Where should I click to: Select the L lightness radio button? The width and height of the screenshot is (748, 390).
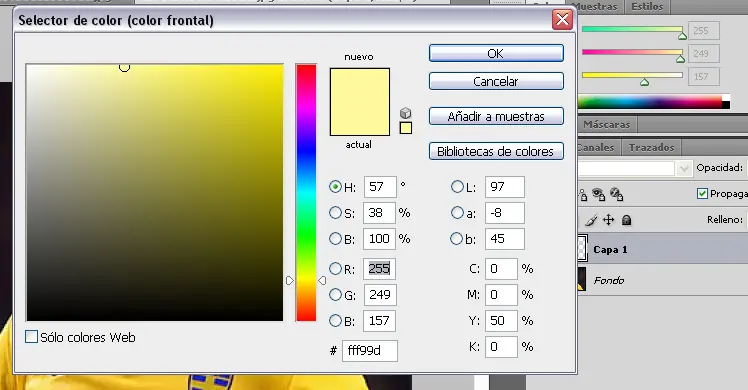pos(457,186)
